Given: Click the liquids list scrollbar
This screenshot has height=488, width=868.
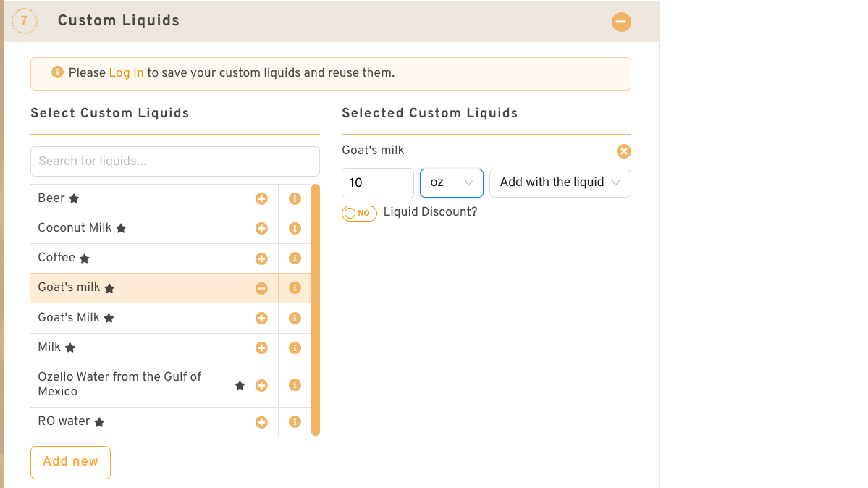Looking at the screenshot, I should [x=315, y=310].
